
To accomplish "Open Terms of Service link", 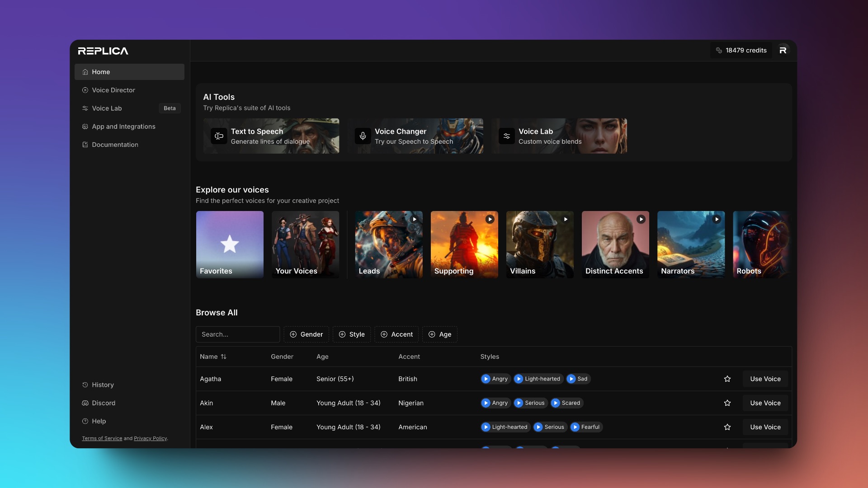I will point(102,438).
